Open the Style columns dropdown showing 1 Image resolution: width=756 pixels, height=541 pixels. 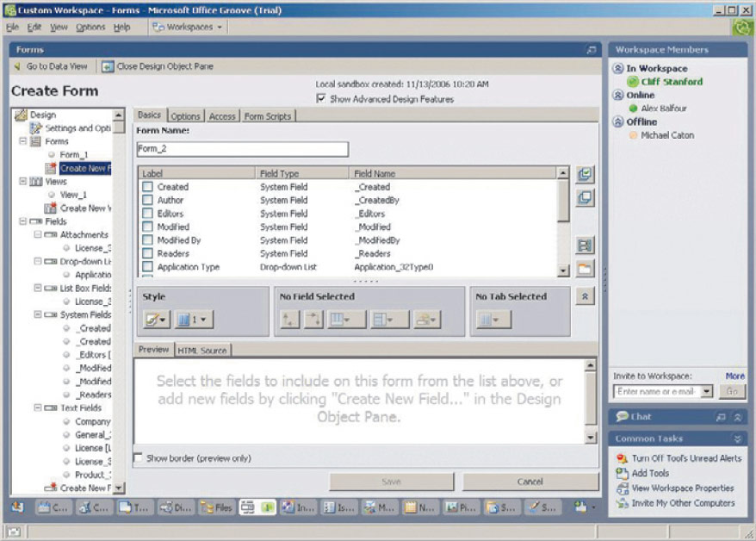coord(194,320)
